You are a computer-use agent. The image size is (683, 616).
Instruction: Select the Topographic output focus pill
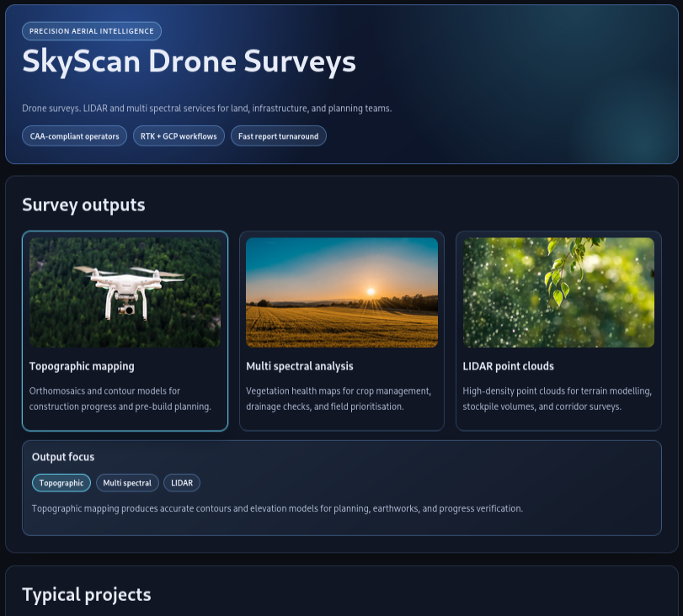click(61, 482)
